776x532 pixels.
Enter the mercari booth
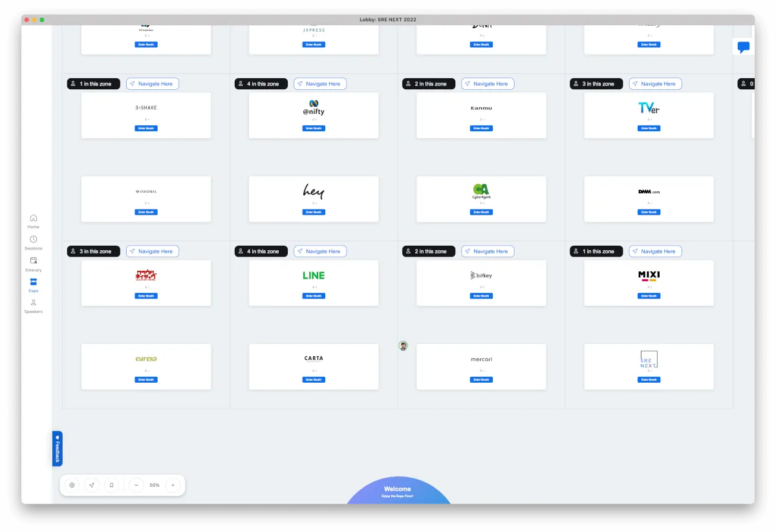click(x=481, y=379)
